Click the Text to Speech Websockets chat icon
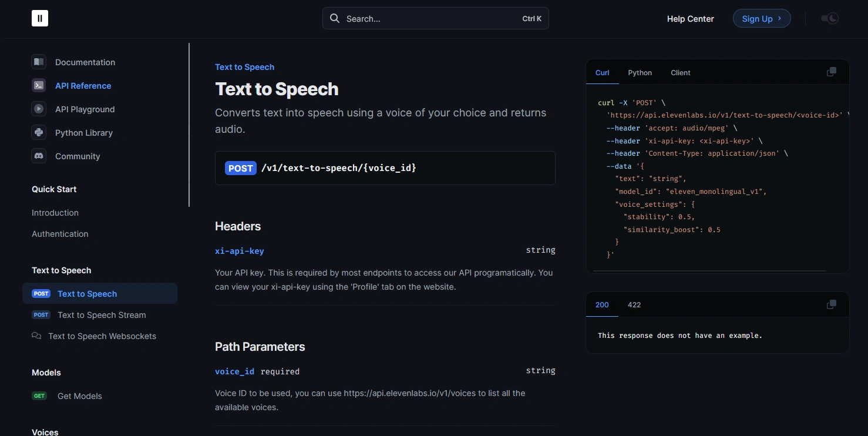Image resolution: width=868 pixels, height=436 pixels. point(36,336)
